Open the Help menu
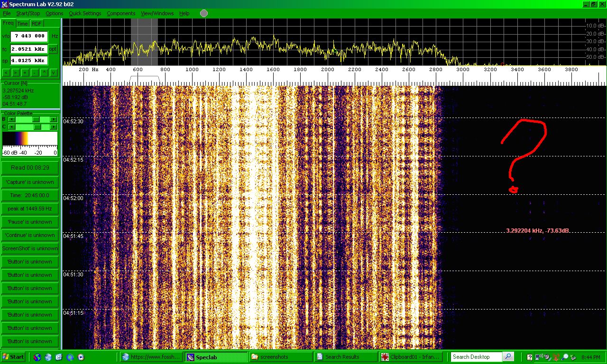607x364 pixels. (184, 13)
